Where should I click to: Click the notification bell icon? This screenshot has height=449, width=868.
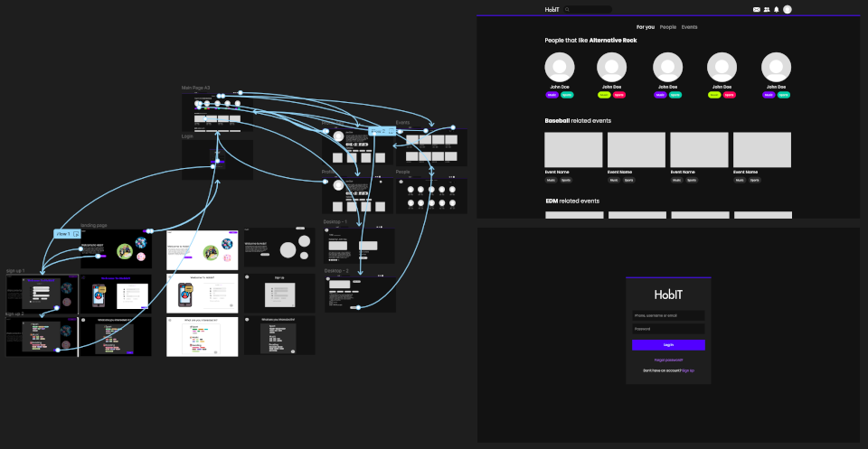[776, 9]
